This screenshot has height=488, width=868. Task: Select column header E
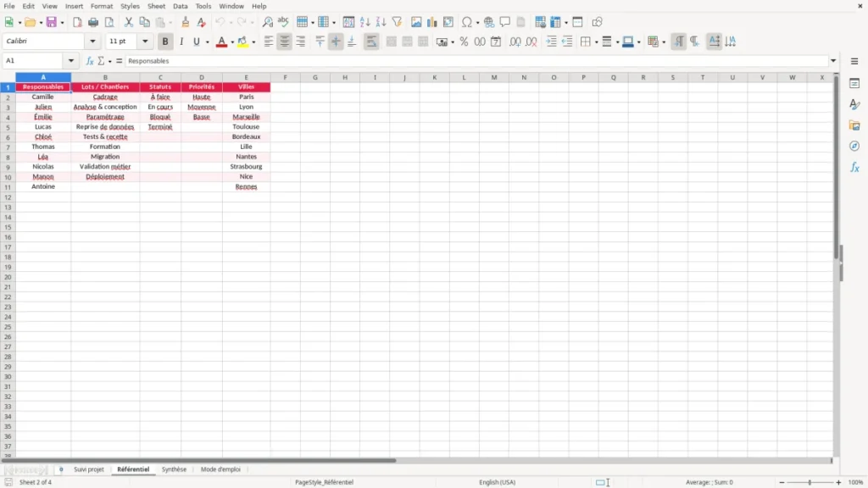247,77
